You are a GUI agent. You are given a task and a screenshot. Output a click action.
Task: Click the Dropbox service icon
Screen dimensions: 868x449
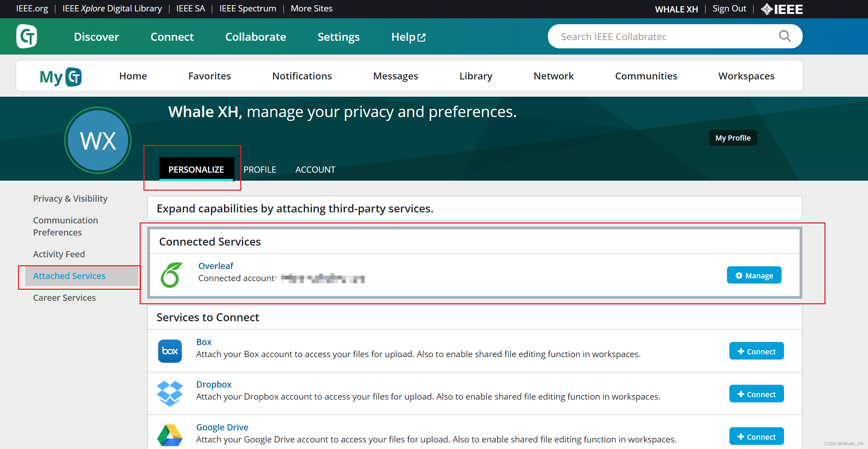pos(170,393)
